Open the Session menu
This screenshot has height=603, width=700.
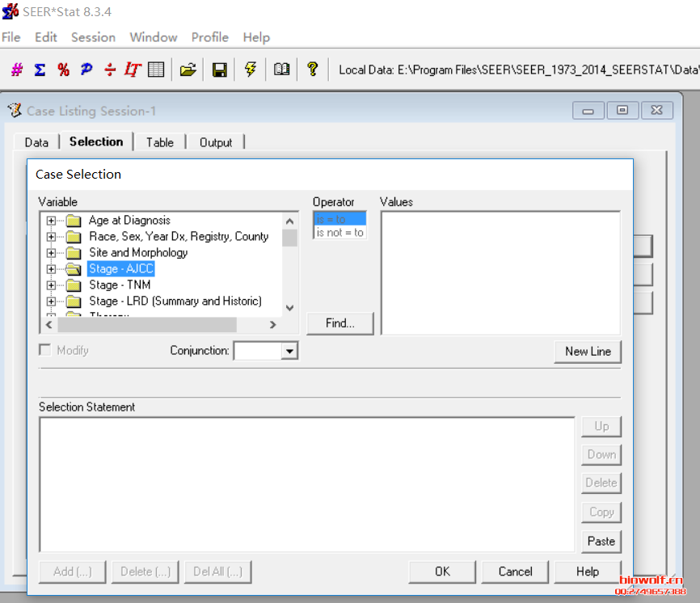pyautogui.click(x=93, y=37)
